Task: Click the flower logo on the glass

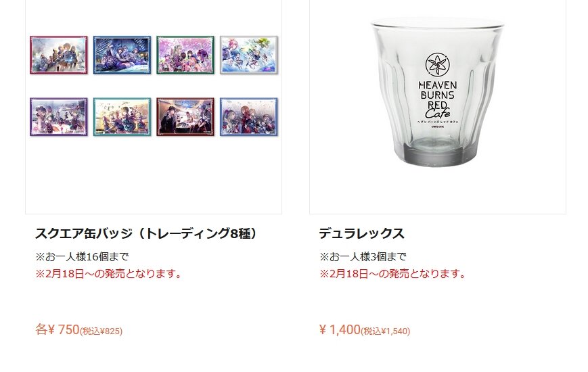Action: coord(438,65)
